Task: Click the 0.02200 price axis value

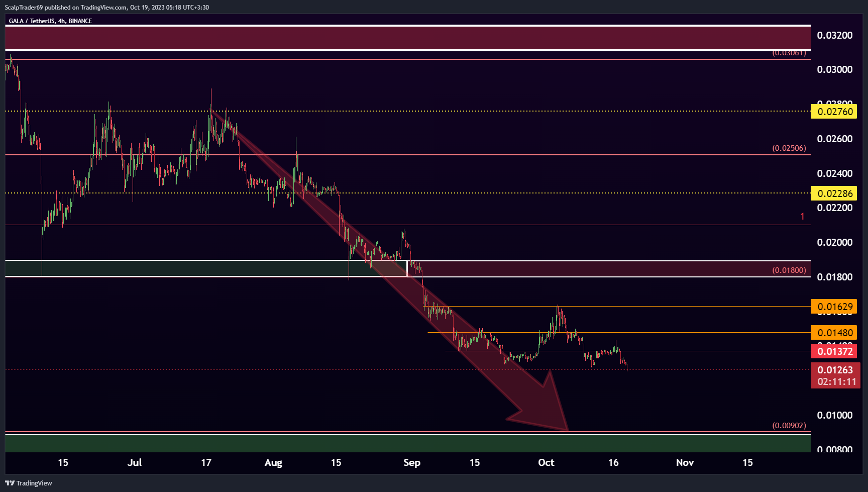Action: tap(835, 208)
